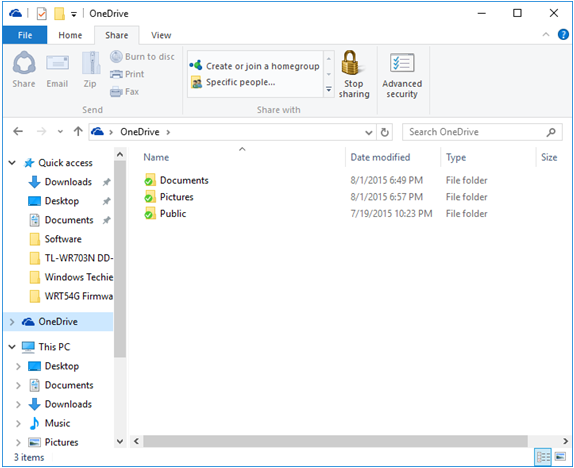Switch to the View ribbon tab
The width and height of the screenshot is (574, 468).
161,35
